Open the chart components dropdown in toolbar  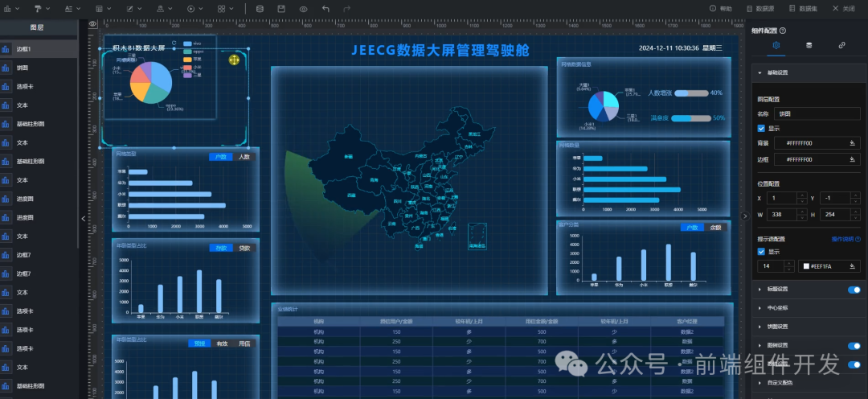click(10, 9)
